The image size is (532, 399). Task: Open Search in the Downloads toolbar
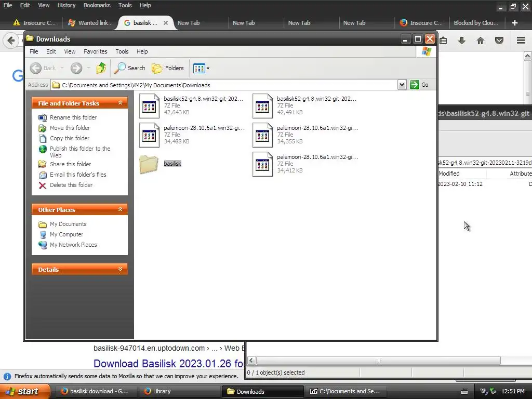pyautogui.click(x=129, y=68)
